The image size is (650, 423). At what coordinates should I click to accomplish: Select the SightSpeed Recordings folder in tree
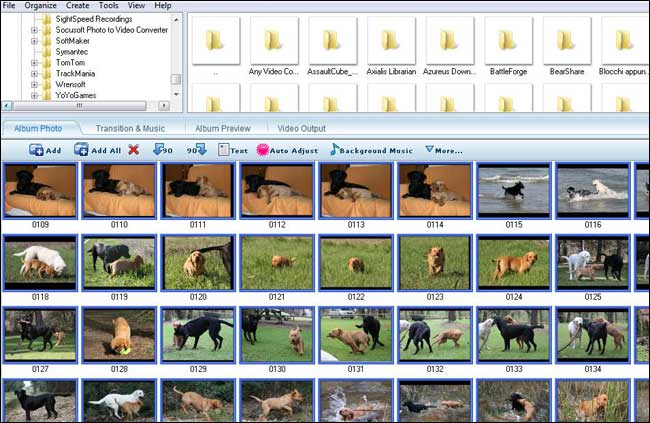click(94, 19)
